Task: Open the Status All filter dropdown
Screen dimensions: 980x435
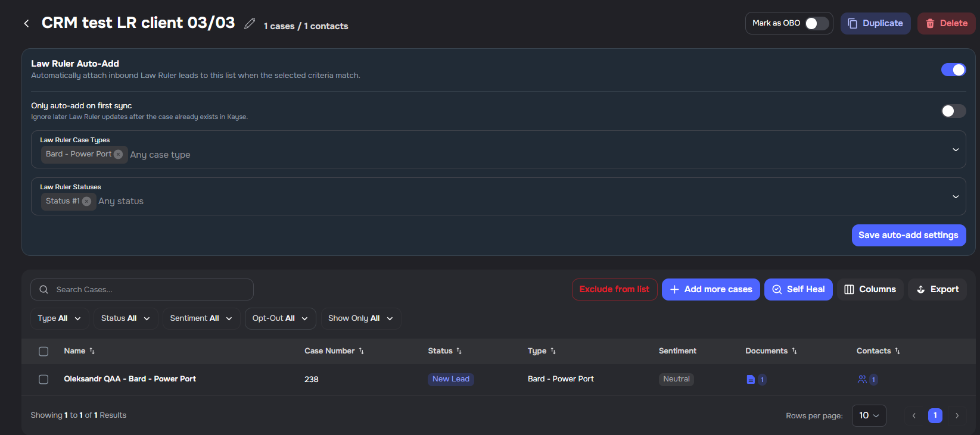Action: (126, 318)
